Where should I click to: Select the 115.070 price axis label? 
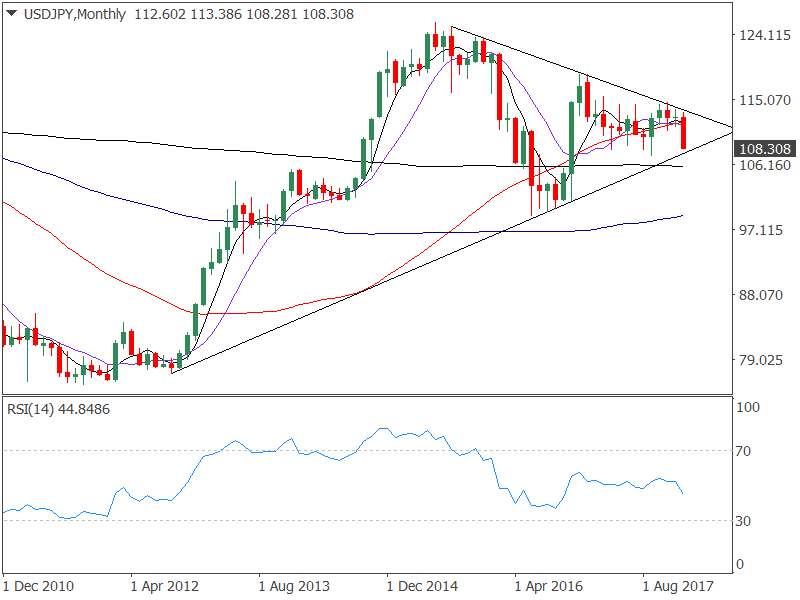click(x=765, y=100)
